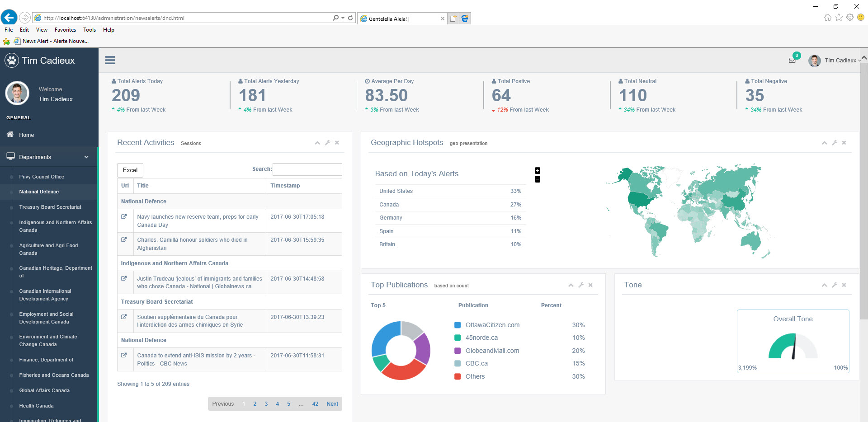Click the red Others legend swatch

pyautogui.click(x=457, y=376)
